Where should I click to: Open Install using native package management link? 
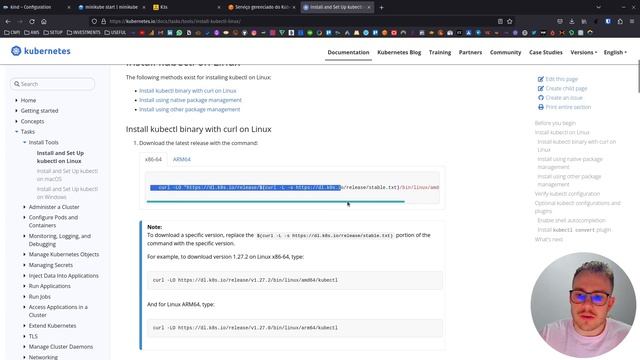coord(190,100)
